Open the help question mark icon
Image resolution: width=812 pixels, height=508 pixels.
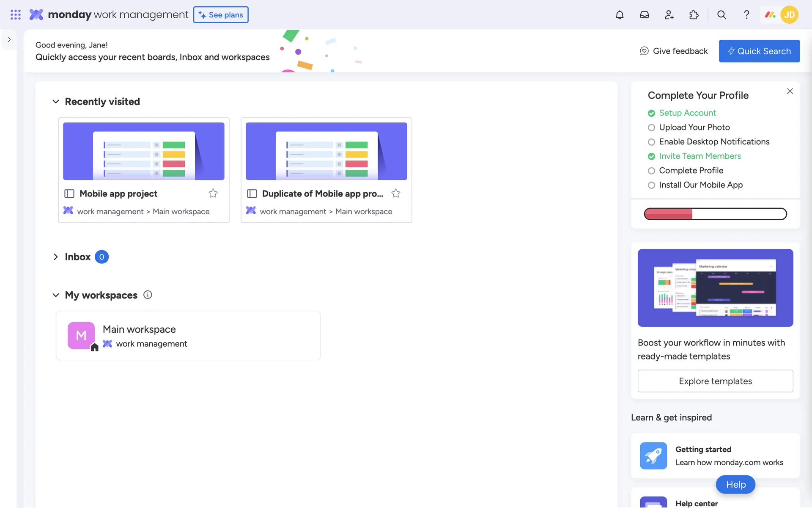pyautogui.click(x=746, y=15)
